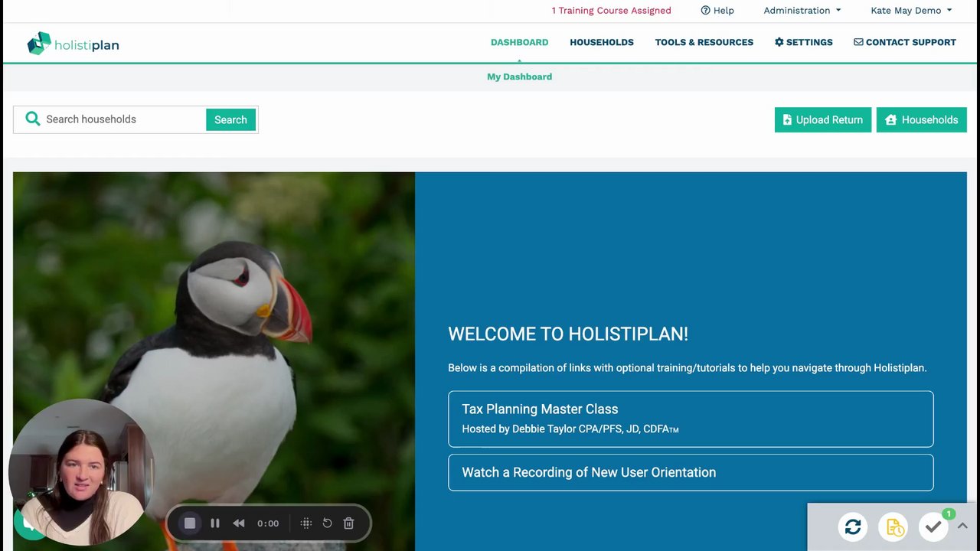This screenshot has width=980, height=551.
Task: Click the green Search button
Action: (230, 119)
